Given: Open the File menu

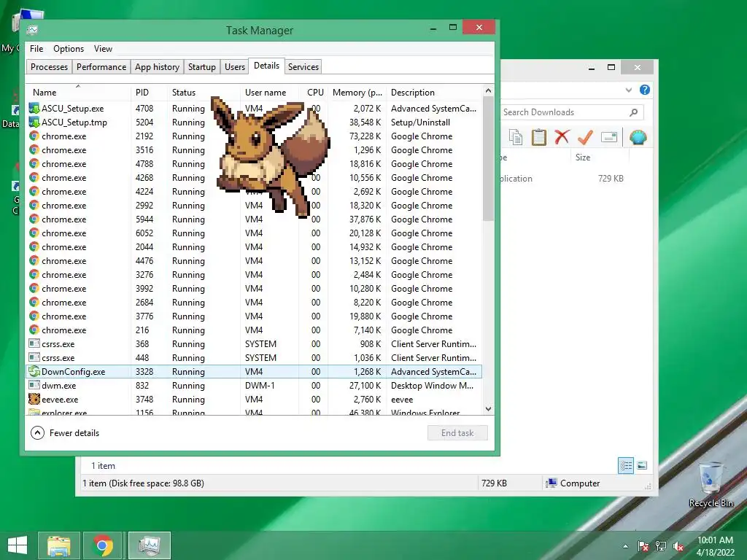Looking at the screenshot, I should coord(36,49).
